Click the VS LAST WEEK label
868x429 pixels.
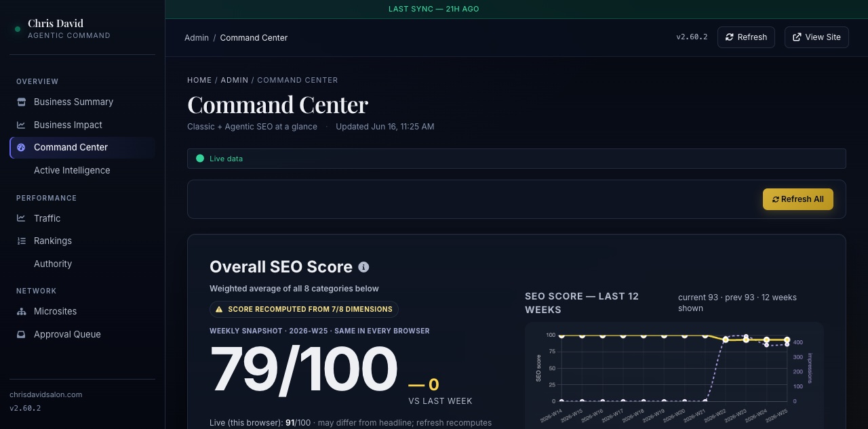440,401
